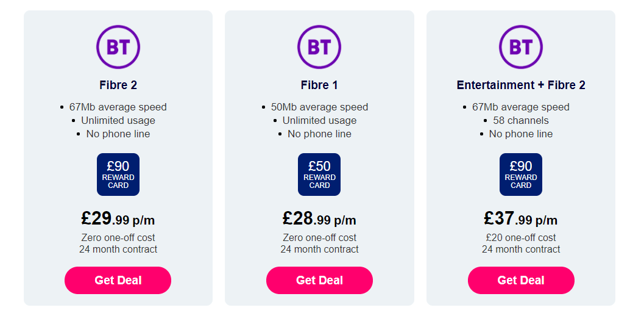Click the 67Mb average speed in Fibre 2 card
644x324 pixels.
tap(118, 107)
